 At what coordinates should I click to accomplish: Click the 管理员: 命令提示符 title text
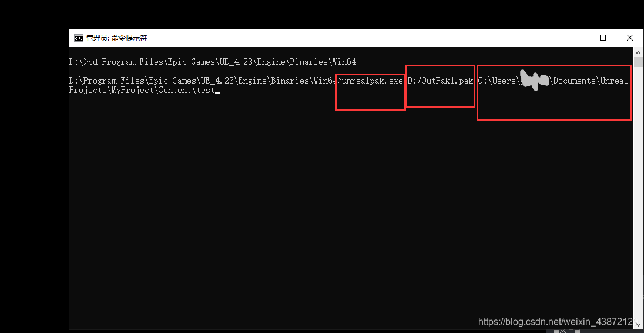tap(116, 38)
